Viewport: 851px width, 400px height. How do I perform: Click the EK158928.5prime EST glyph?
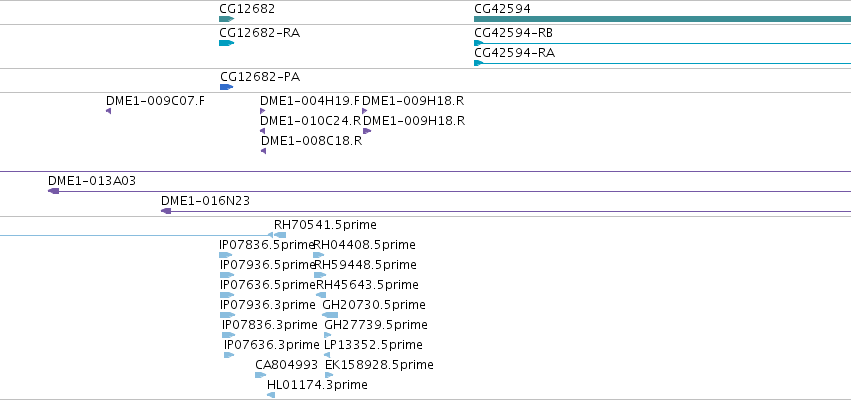coord(329,375)
